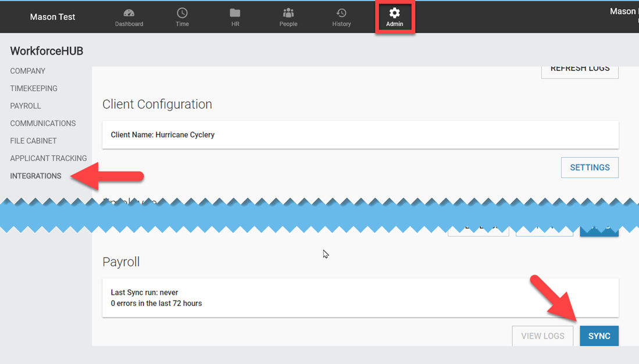Select the People group icon

(x=288, y=13)
